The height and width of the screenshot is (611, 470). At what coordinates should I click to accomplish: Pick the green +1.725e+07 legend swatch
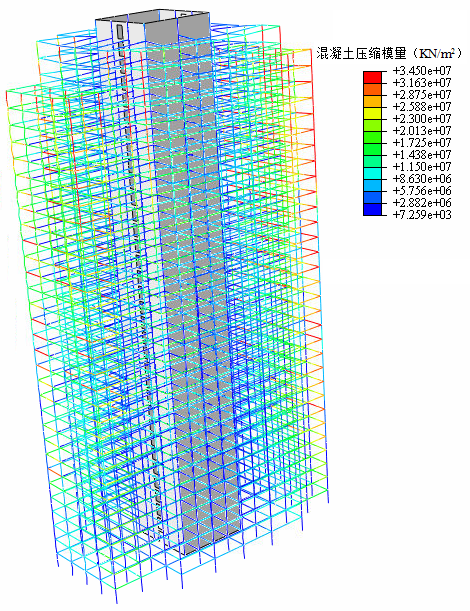(372, 150)
